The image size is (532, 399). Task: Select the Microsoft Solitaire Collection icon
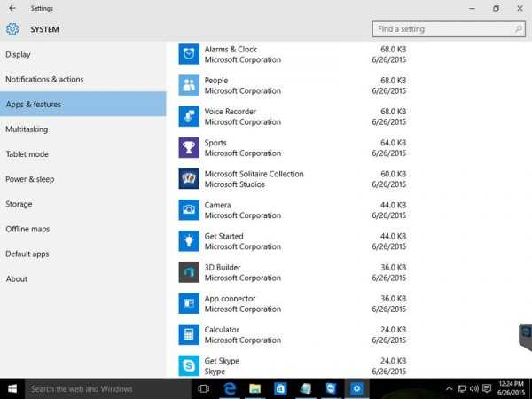pyautogui.click(x=189, y=179)
